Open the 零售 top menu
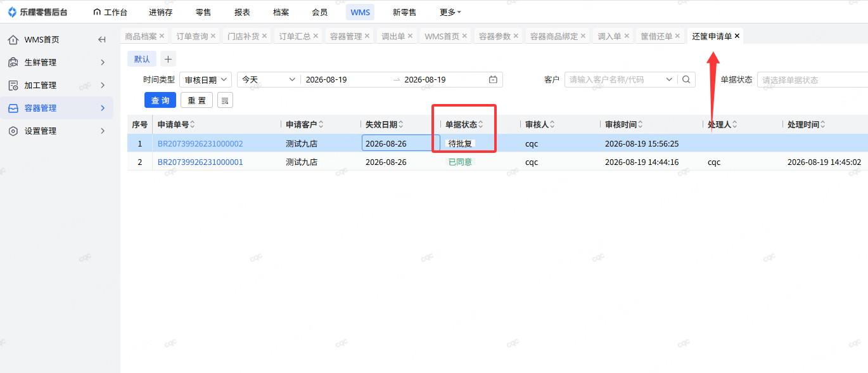 203,12
